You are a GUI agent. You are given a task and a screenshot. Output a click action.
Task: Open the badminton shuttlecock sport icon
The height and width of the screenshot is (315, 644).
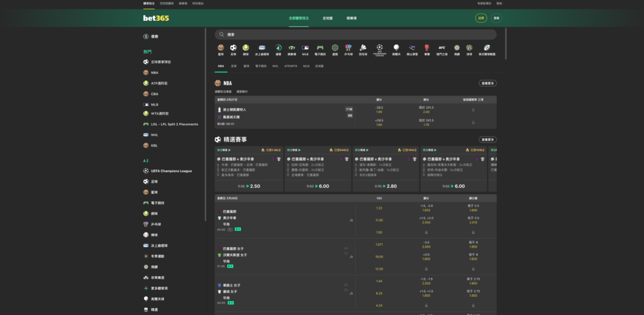click(363, 48)
